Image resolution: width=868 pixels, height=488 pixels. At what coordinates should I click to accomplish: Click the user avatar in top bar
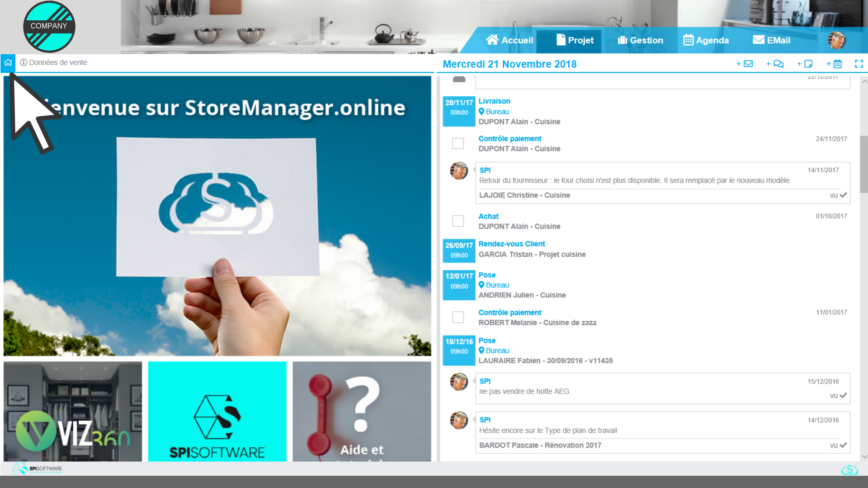coord(837,40)
